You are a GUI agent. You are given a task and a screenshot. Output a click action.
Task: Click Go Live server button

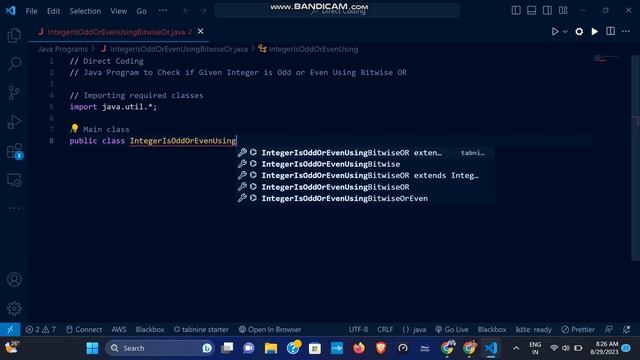pyautogui.click(x=451, y=329)
